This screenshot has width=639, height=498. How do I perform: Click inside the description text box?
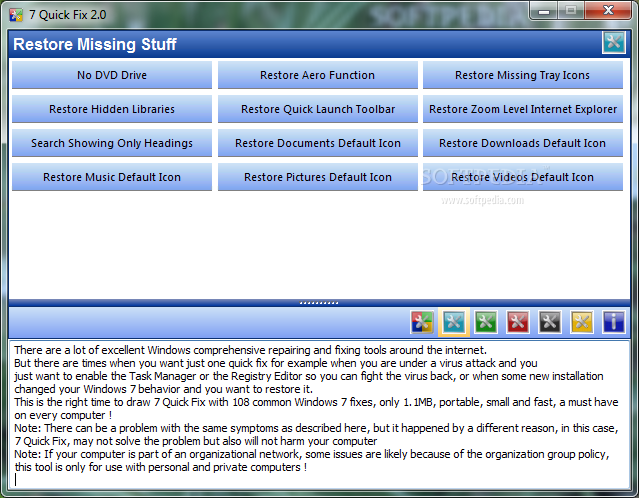319,414
